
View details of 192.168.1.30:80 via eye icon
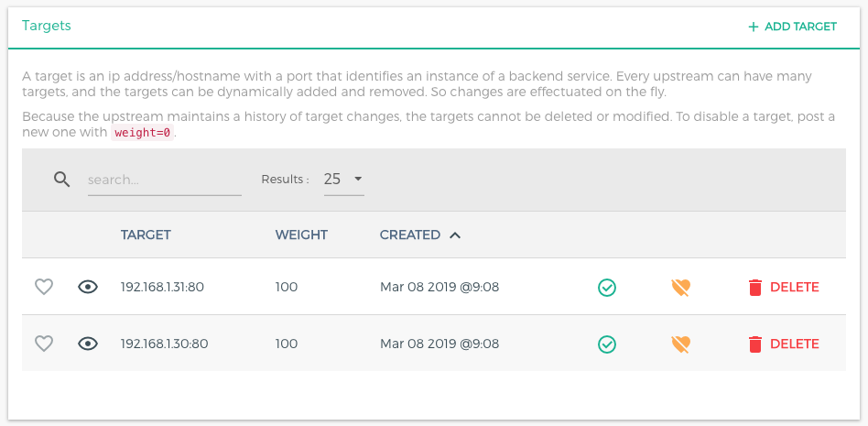[88, 344]
